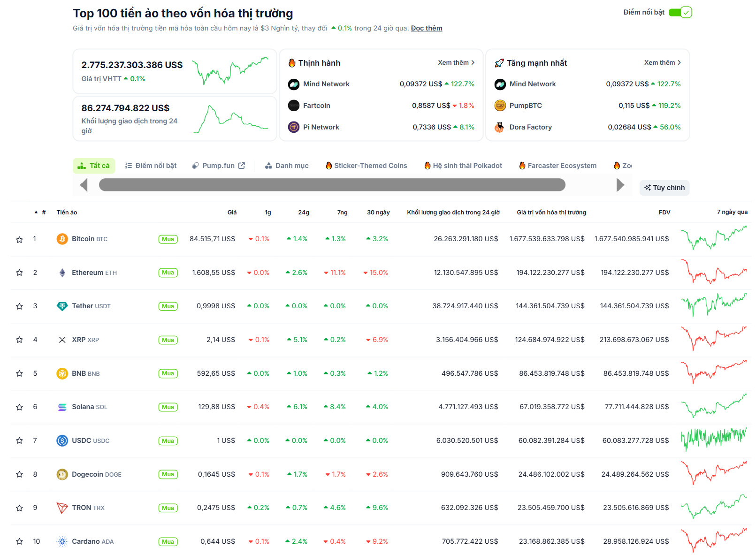The height and width of the screenshot is (555, 756).
Task: Star Solana to add to watchlist
Action: (x=19, y=407)
